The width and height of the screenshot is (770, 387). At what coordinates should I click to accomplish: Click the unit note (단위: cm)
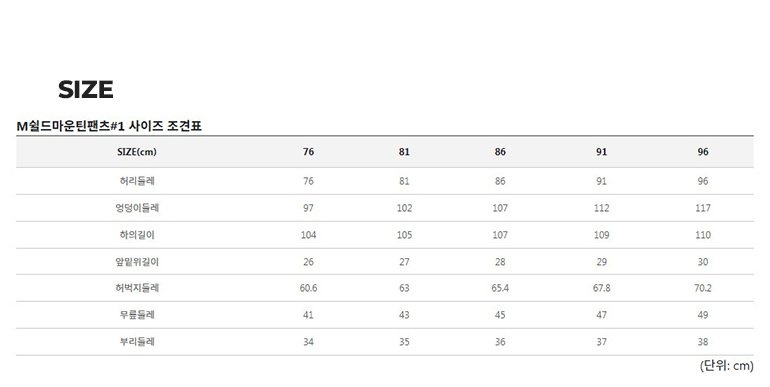pyautogui.click(x=727, y=366)
